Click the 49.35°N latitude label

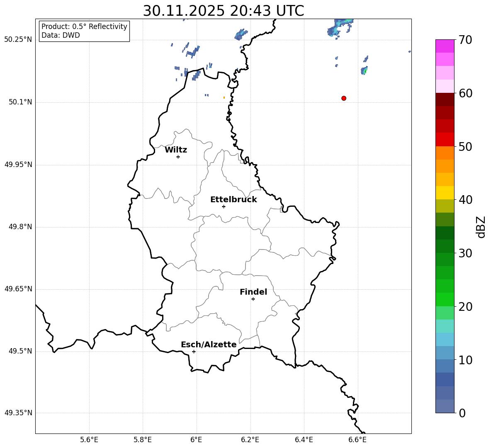point(18,413)
